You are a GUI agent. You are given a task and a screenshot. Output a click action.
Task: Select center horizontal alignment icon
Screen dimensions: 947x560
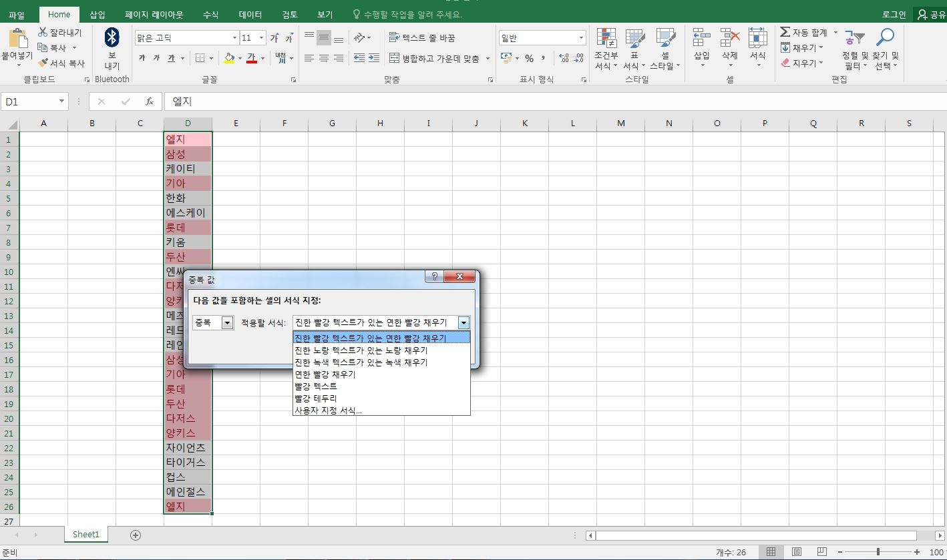point(324,58)
